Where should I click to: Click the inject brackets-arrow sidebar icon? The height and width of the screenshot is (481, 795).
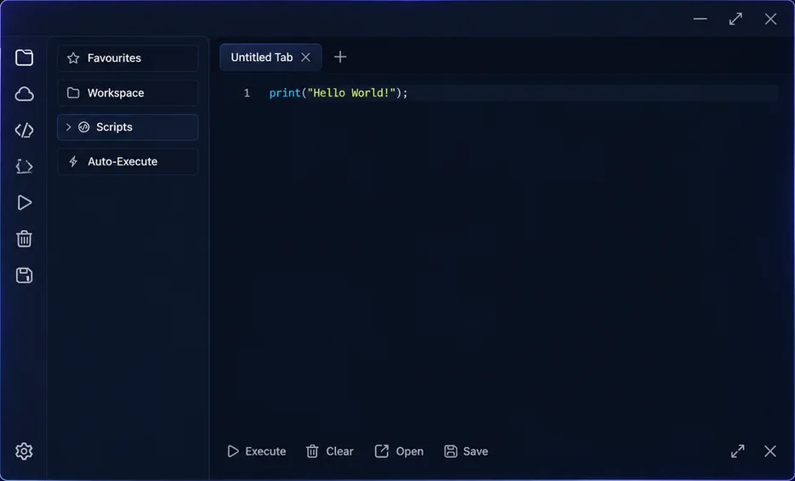tap(24, 166)
